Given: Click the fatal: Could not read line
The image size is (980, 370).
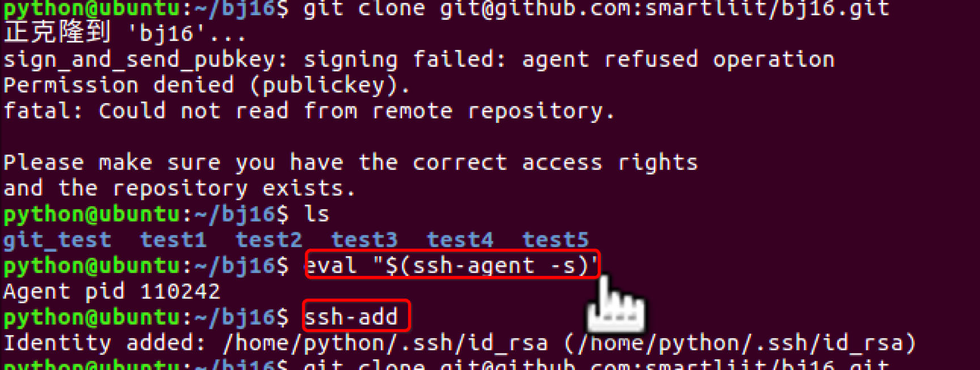Looking at the screenshot, I should click(309, 110).
